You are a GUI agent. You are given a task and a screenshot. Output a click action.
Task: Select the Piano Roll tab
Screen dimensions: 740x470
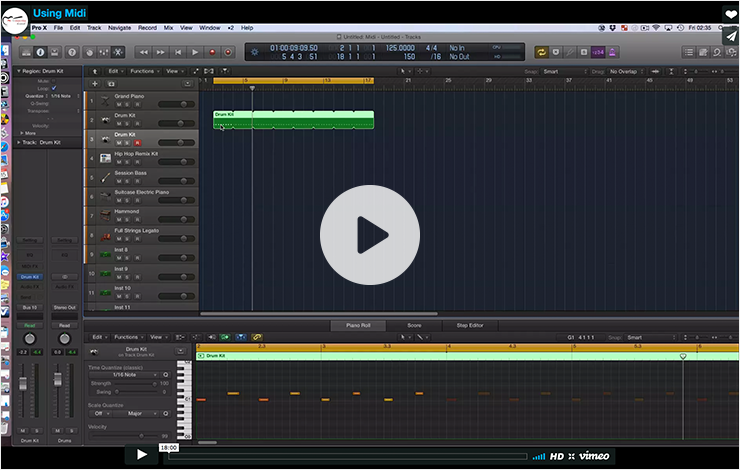(358, 326)
